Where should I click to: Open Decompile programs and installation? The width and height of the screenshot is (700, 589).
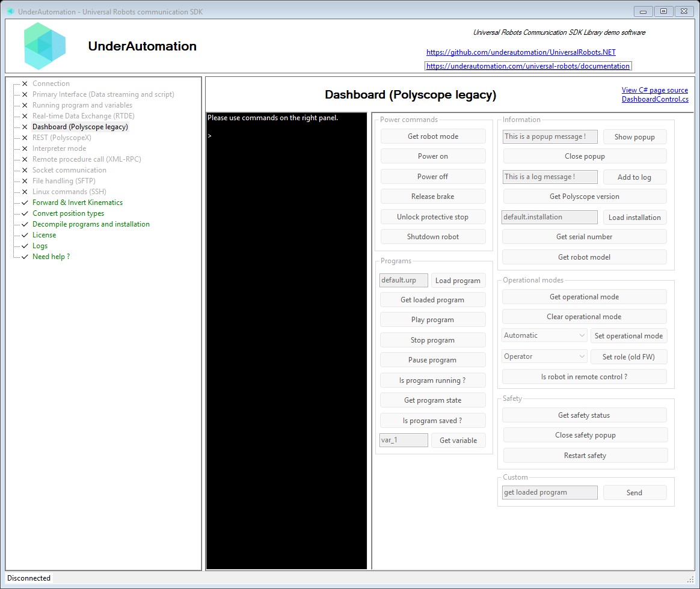pyautogui.click(x=91, y=224)
